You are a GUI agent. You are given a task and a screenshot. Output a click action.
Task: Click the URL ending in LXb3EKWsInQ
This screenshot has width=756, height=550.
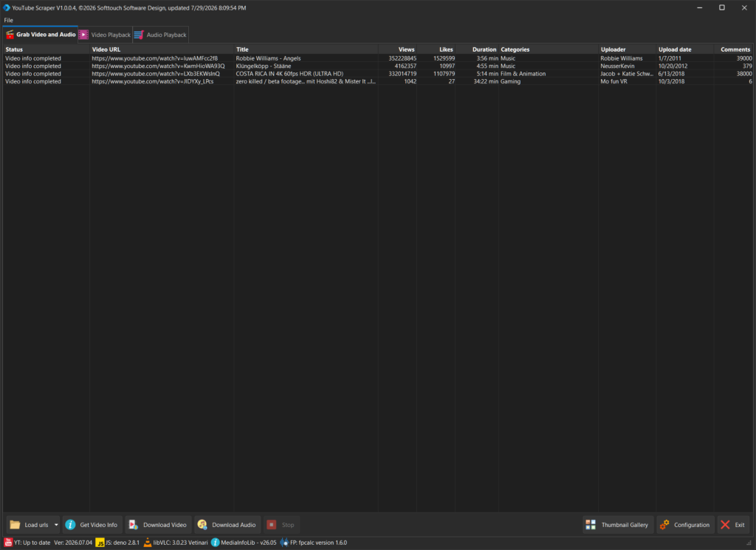click(156, 74)
